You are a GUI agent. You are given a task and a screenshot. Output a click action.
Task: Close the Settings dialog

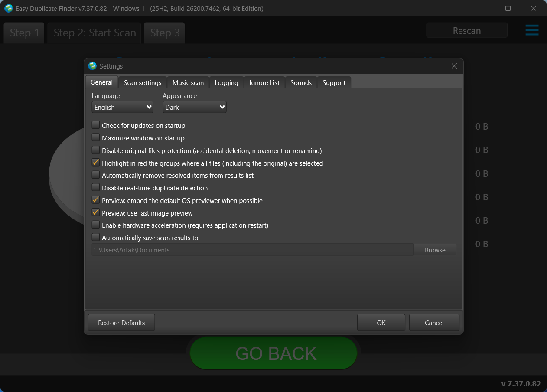coord(454,66)
